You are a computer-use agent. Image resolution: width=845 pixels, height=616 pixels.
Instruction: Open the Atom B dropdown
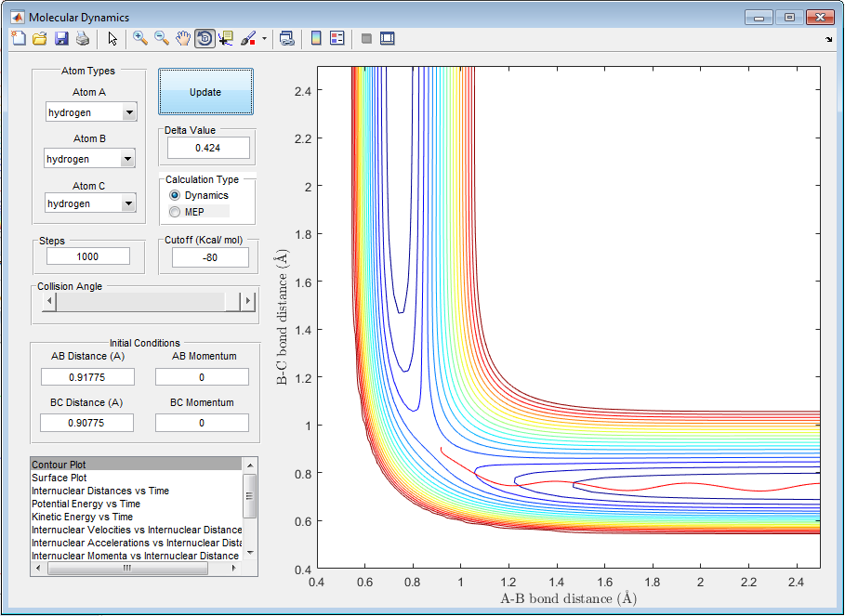(x=127, y=159)
